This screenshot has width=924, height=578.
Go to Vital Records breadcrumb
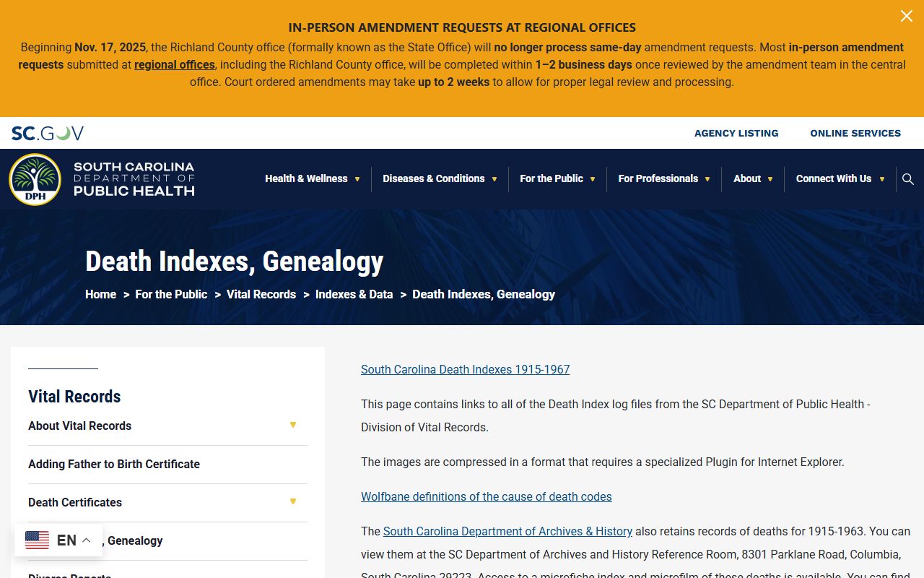261,294
